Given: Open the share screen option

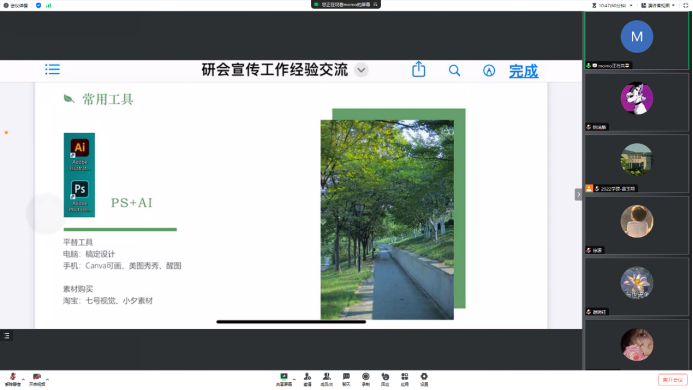Looking at the screenshot, I should pos(284,379).
